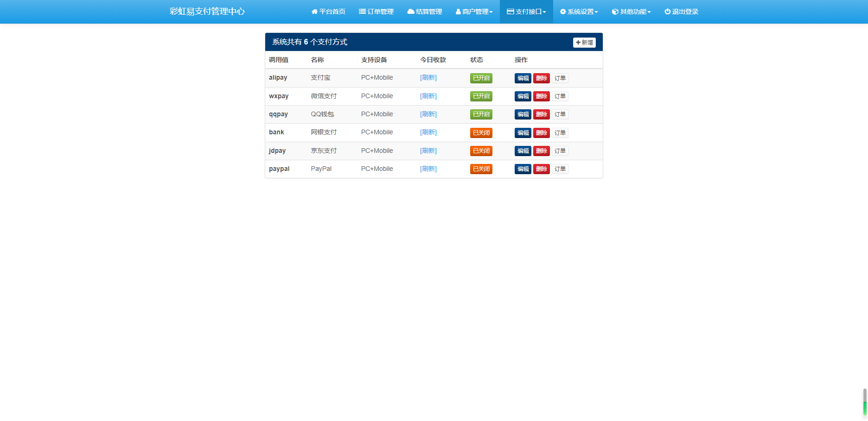
Task: Delete the paypal payment method
Action: coord(541,169)
